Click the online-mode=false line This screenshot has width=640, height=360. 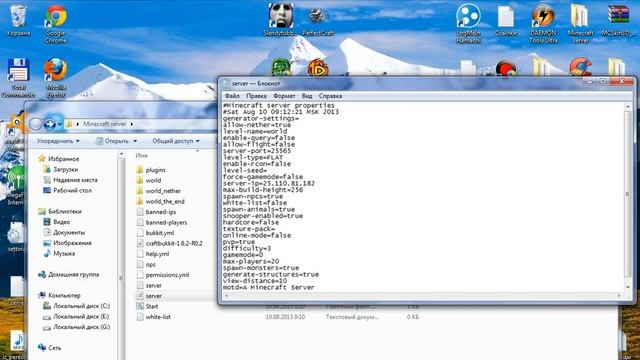[257, 235]
